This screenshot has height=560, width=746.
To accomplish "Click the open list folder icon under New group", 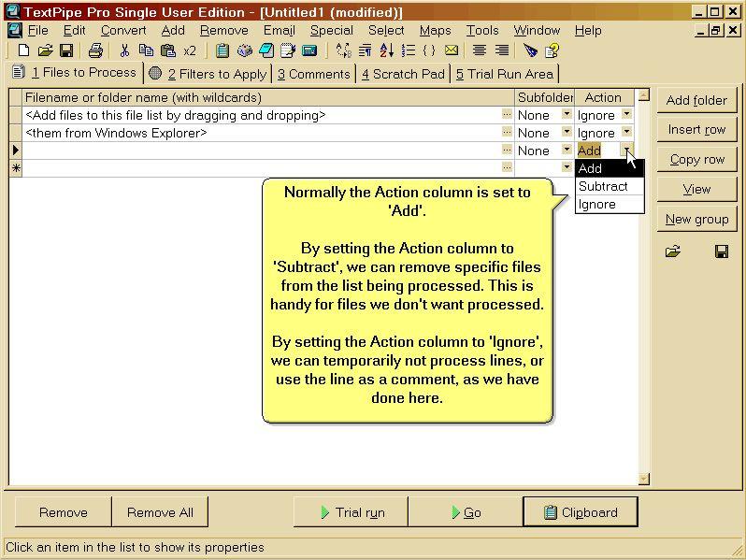I will pos(673,251).
